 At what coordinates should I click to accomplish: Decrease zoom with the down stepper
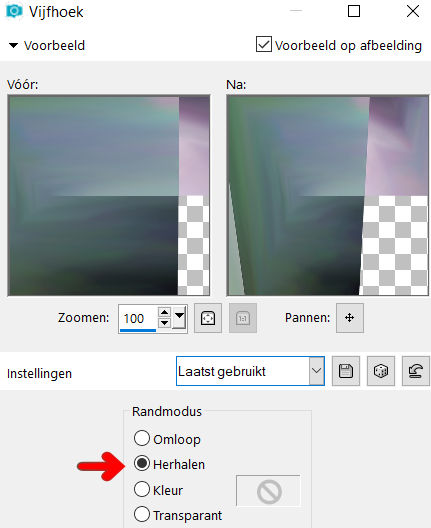click(x=164, y=323)
